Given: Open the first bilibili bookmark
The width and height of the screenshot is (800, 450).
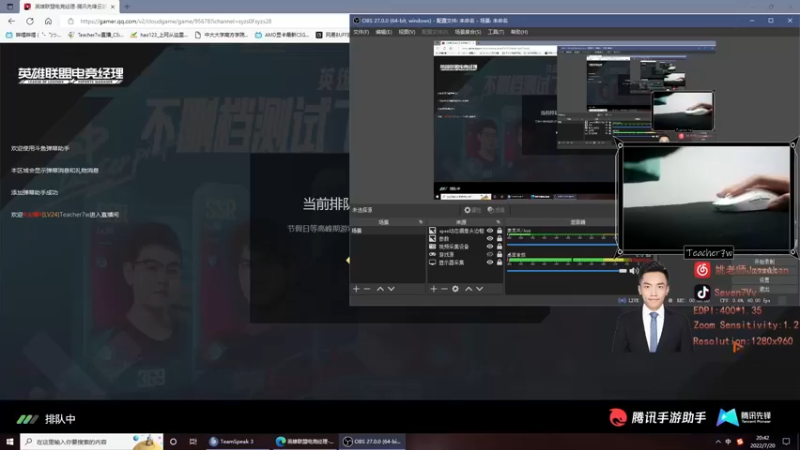Looking at the screenshot, I should pos(33,35).
